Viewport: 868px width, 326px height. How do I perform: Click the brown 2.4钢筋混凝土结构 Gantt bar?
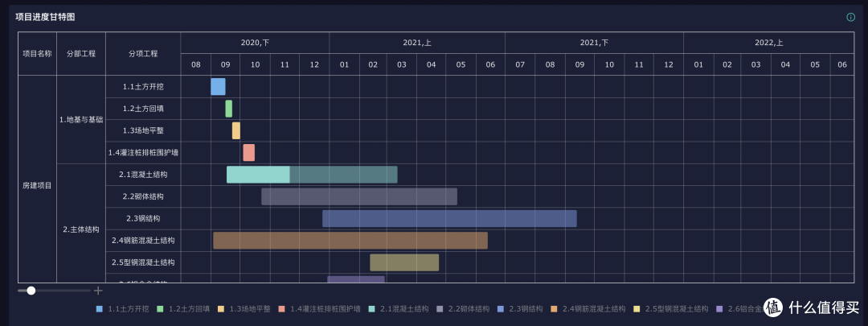click(350, 241)
